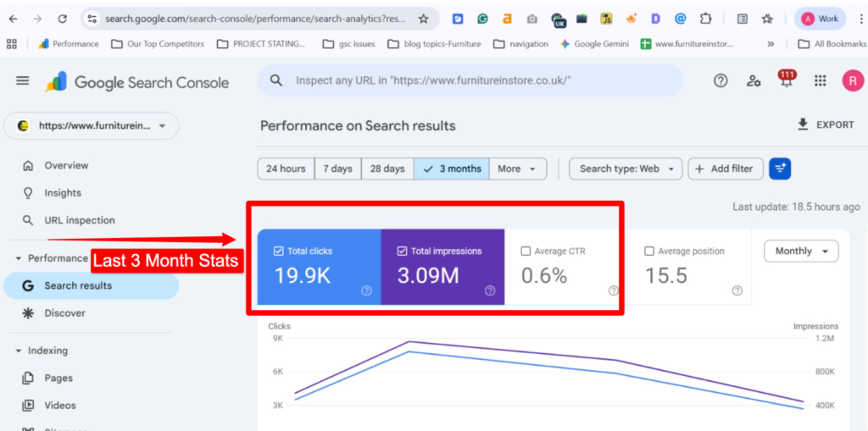Open the Performance bookmark
The height and width of the screenshot is (431, 868).
tap(68, 44)
